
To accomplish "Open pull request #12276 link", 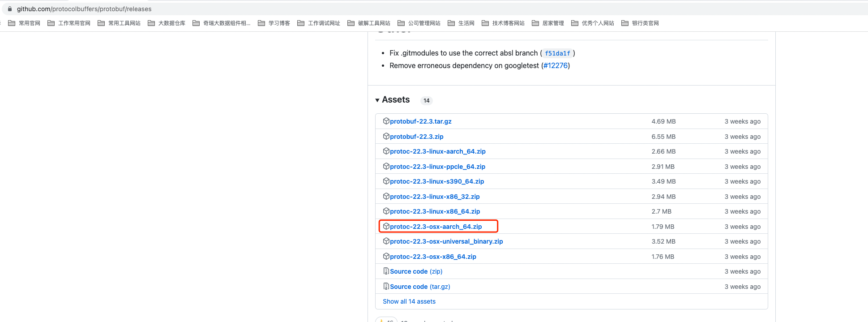I will [x=556, y=65].
